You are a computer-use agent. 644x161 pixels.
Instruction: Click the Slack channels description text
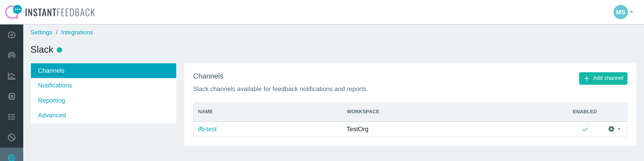coord(280,89)
